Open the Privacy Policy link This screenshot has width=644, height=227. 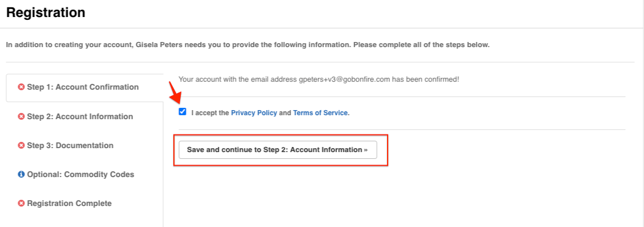click(x=254, y=113)
